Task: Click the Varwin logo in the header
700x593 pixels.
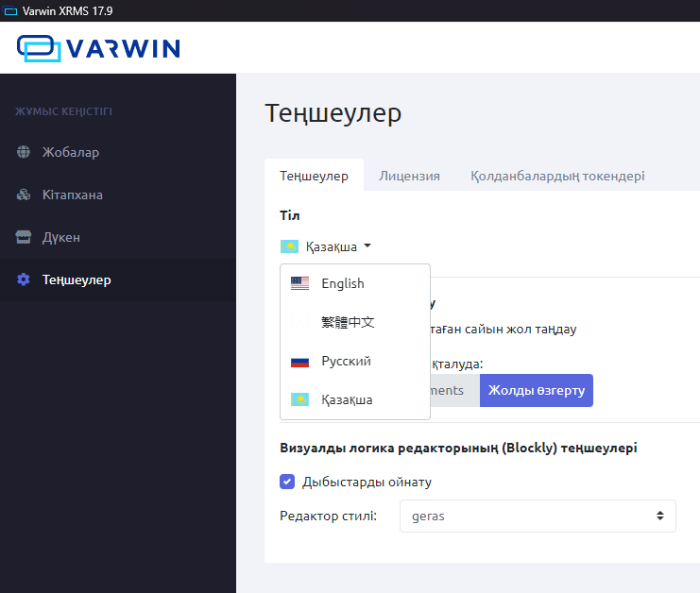Action: (98, 48)
